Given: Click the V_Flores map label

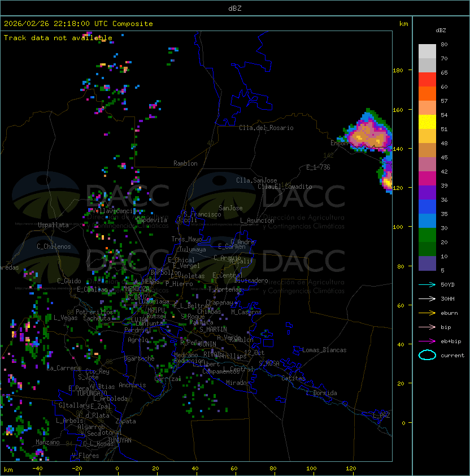Looking at the screenshot, I should (85, 456).
